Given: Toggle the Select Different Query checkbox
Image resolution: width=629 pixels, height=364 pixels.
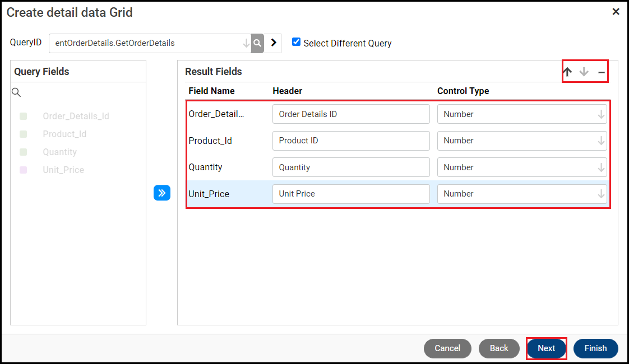Looking at the screenshot, I should click(297, 42).
